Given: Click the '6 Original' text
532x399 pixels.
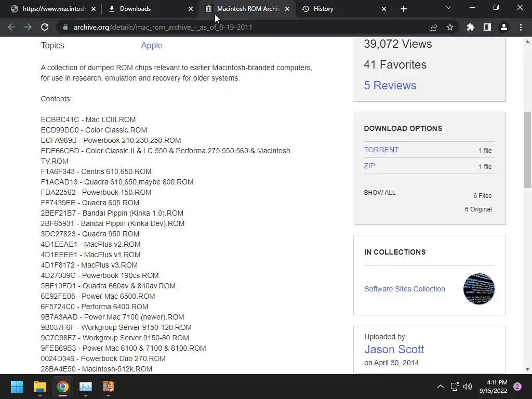Looking at the screenshot, I should pos(478,209).
